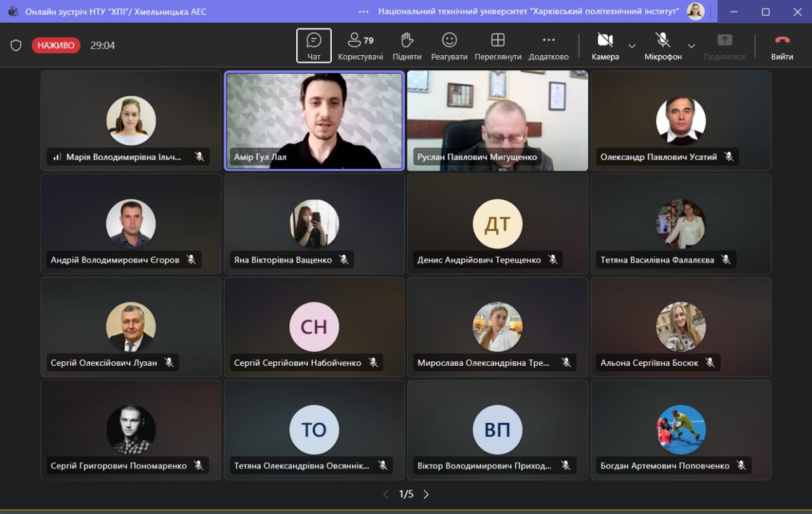Expand the microphone options dropdown arrow
This screenshot has width=812, height=514.
(691, 46)
